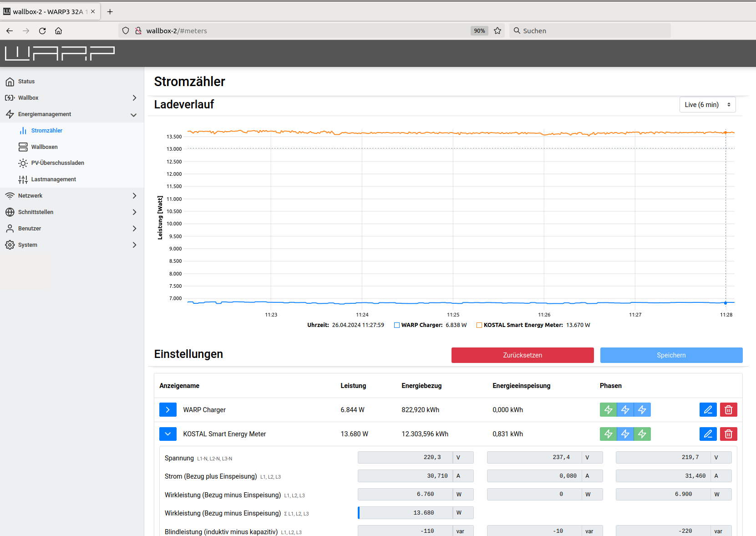Collapse the Energiemanagement menu chevron
The height and width of the screenshot is (536, 756).
[134, 115]
